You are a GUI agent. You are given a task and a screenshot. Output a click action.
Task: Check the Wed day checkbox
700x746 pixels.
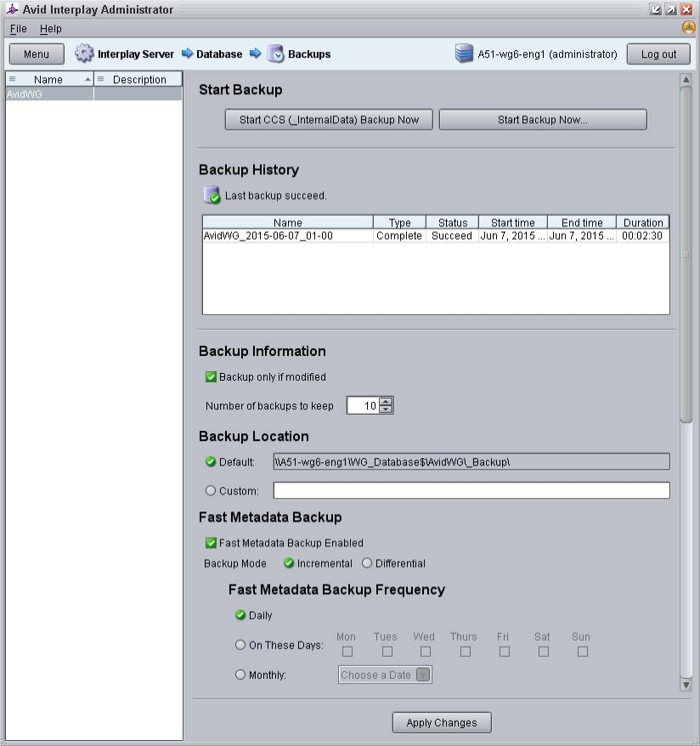tap(426, 652)
